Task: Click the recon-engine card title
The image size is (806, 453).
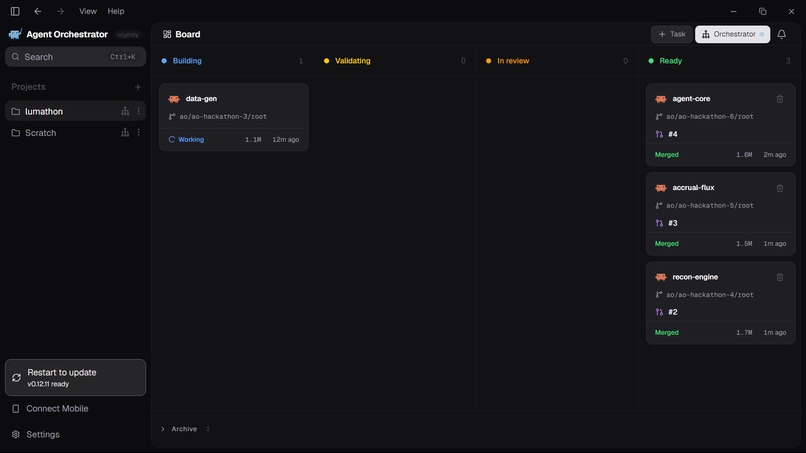Action: [x=695, y=277]
